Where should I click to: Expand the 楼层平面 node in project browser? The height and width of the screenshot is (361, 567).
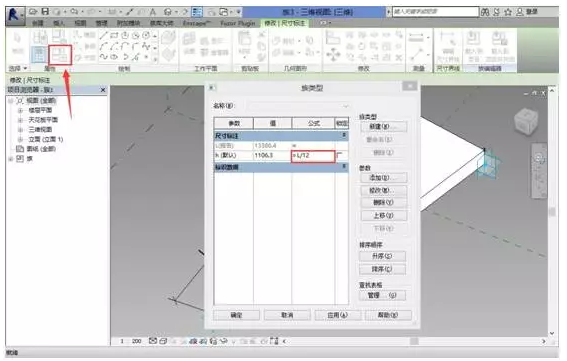(x=20, y=110)
